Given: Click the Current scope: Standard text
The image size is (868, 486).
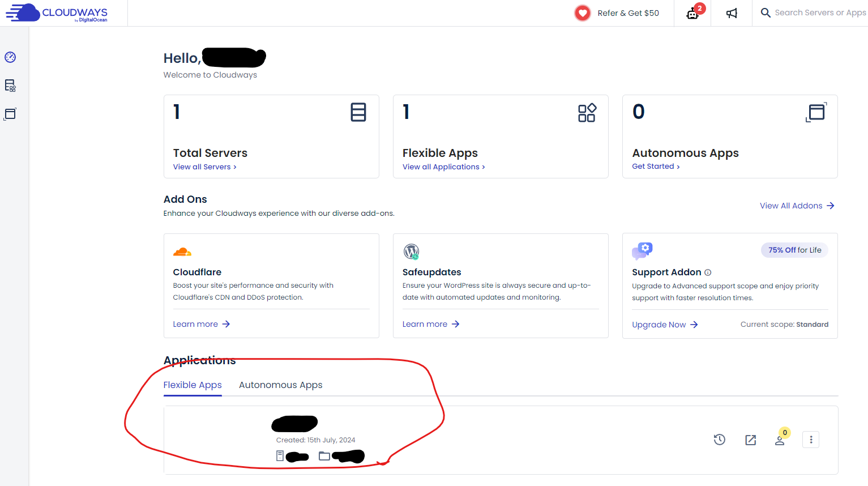Looking at the screenshot, I should [x=785, y=325].
